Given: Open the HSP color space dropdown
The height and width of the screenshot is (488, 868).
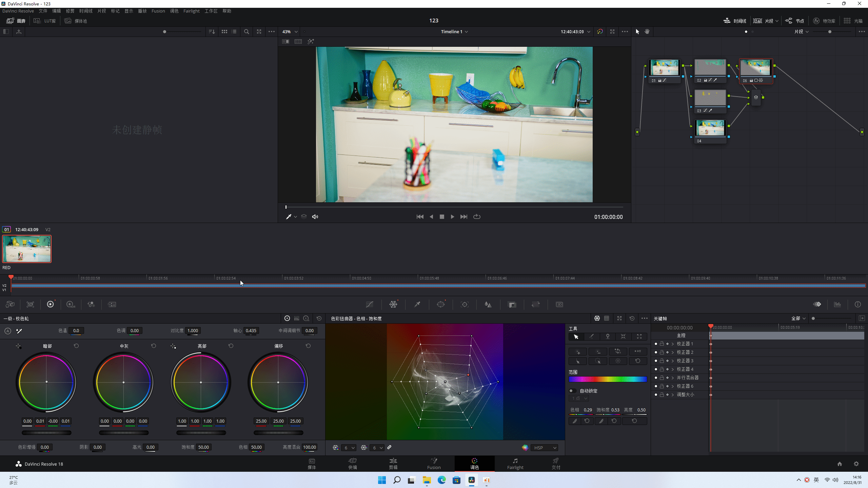Looking at the screenshot, I should point(545,448).
